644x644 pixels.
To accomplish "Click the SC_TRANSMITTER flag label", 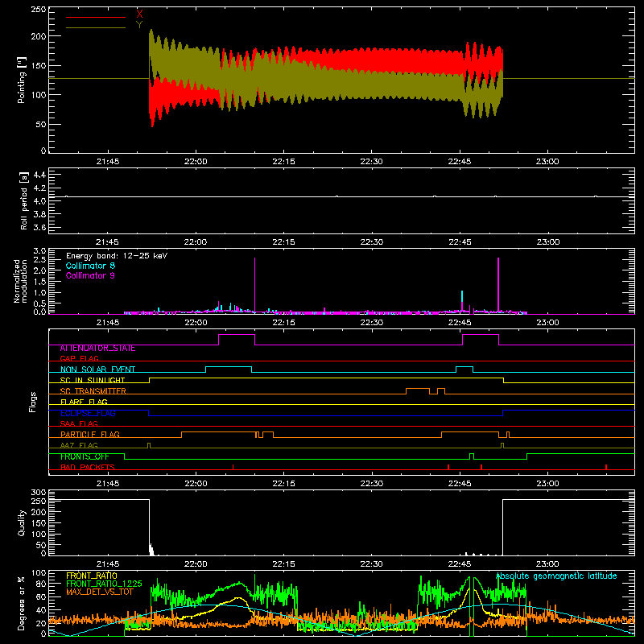I will [x=93, y=391].
